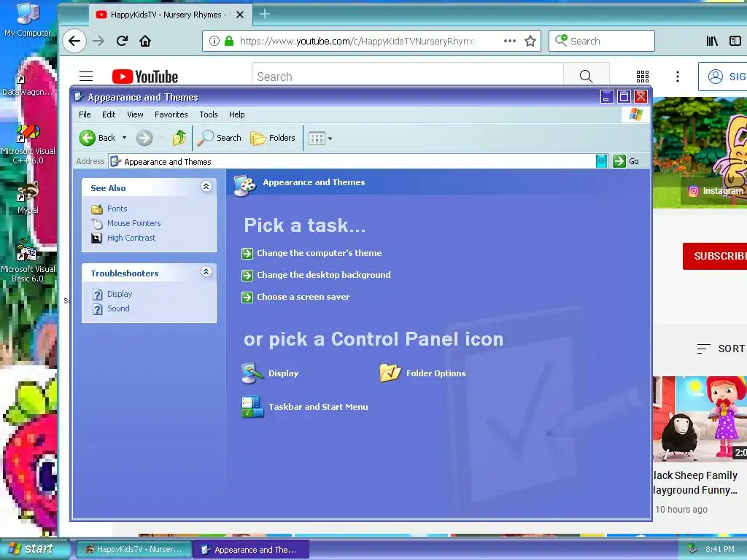Viewport: 747px width, 560px height.
Task: Click the YouTube search magnifier button
Action: 587,77
